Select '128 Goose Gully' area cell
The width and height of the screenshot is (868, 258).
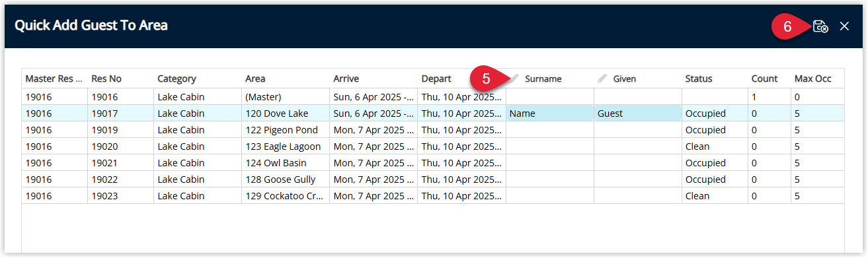pos(286,179)
